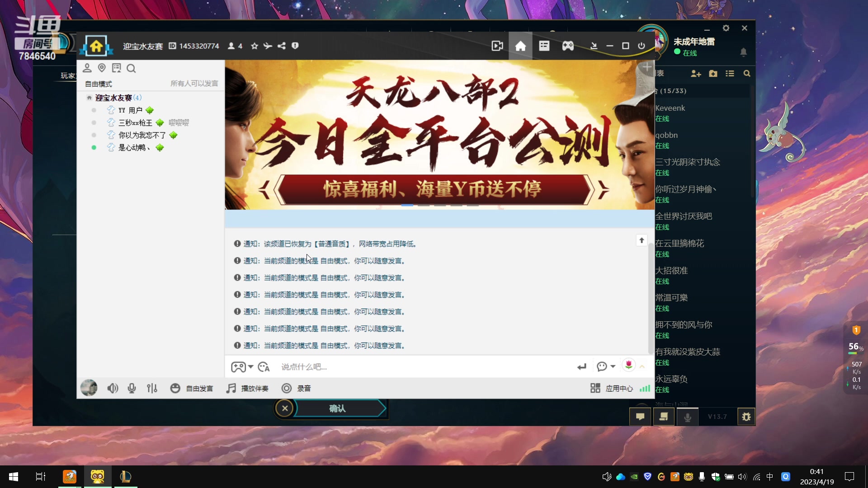The height and width of the screenshot is (488, 868).
Task: Collapse the 迎宝水友赛 channel tree node
Action: pos(89,98)
